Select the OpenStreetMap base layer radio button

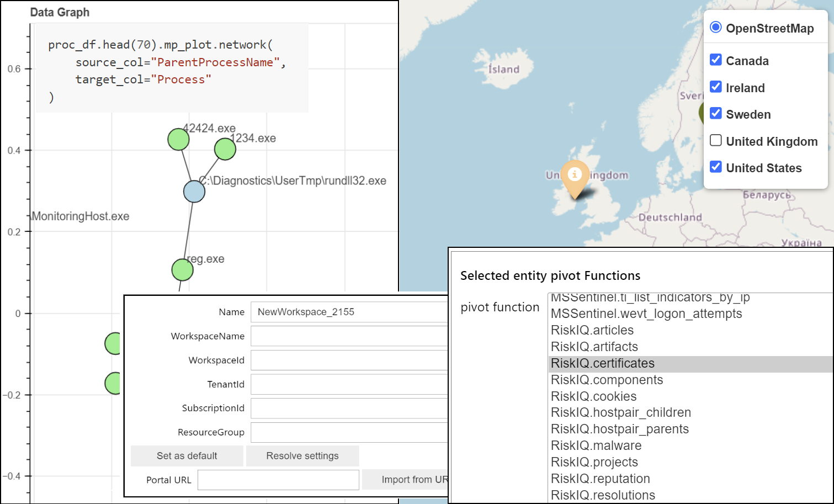pos(716,27)
